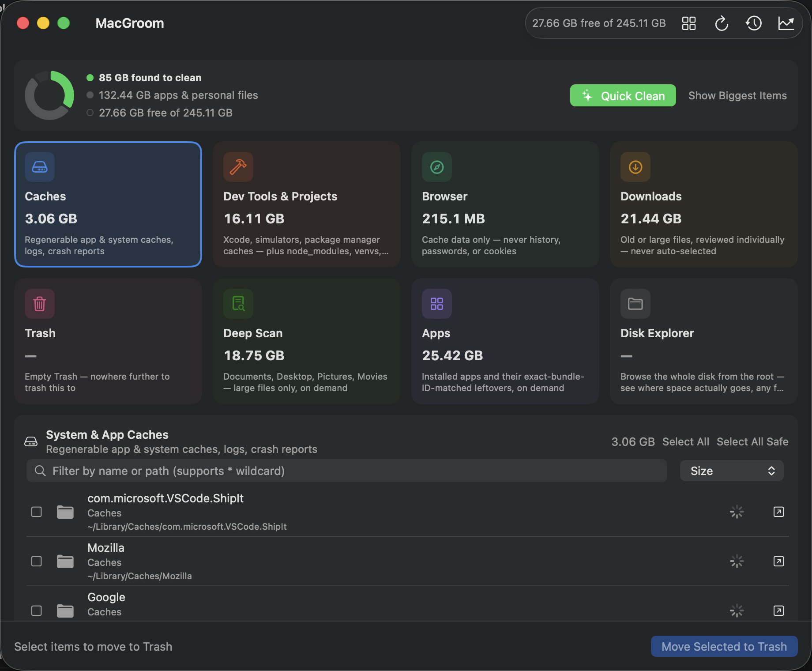Click loading spinner in Mozilla row
The width and height of the screenshot is (812, 671).
point(737,561)
